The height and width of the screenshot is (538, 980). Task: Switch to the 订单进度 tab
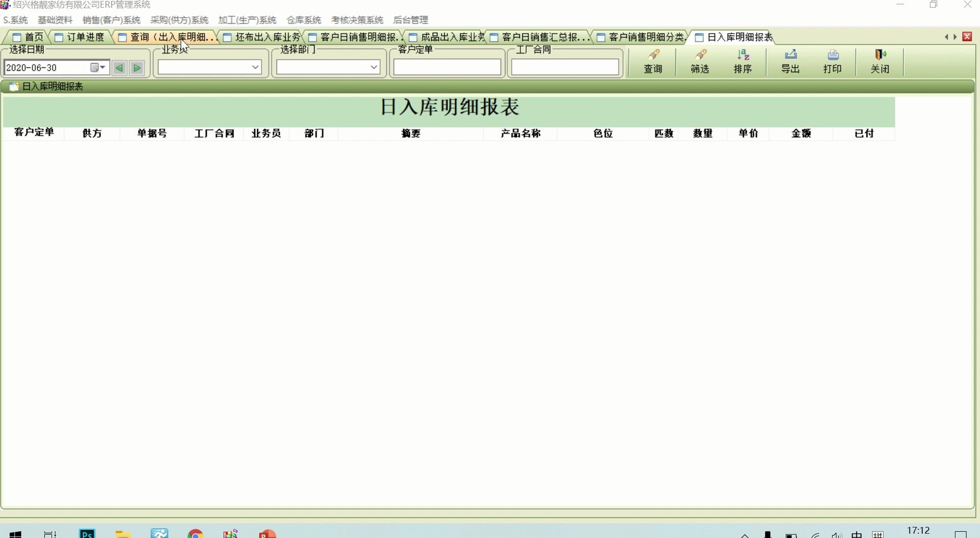click(80, 37)
